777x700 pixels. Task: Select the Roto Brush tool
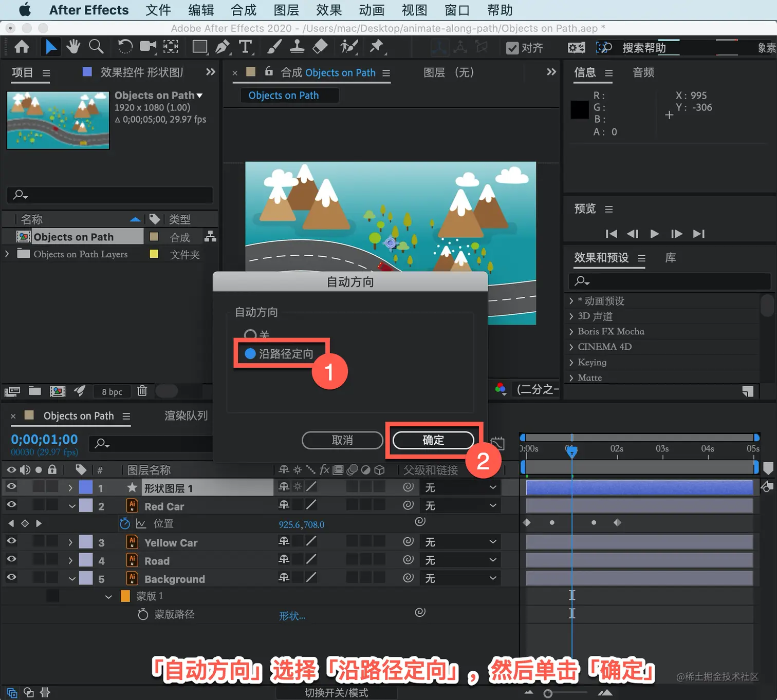[x=349, y=47]
